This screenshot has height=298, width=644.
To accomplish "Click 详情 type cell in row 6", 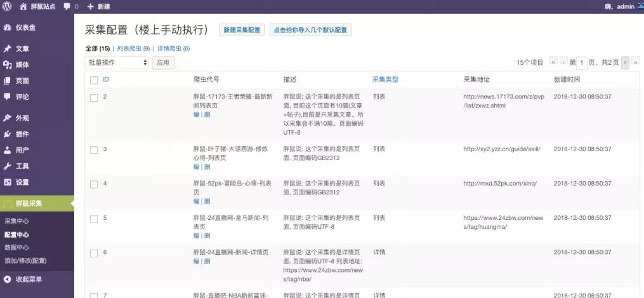I will [379, 252].
